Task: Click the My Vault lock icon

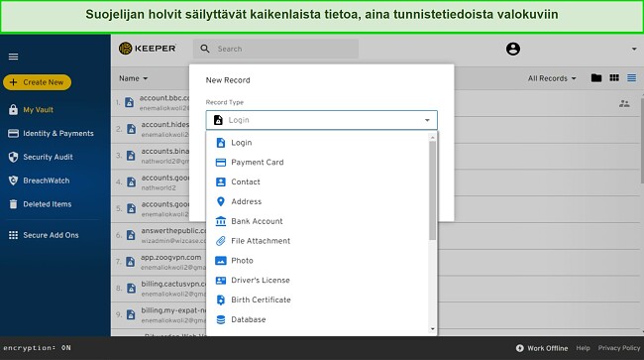Action: click(13, 109)
